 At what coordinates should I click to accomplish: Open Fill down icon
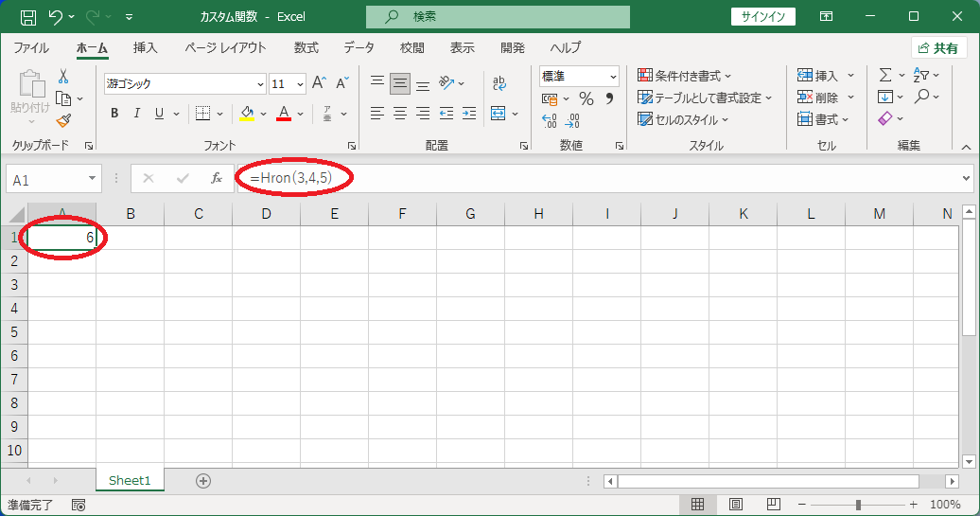click(x=885, y=97)
